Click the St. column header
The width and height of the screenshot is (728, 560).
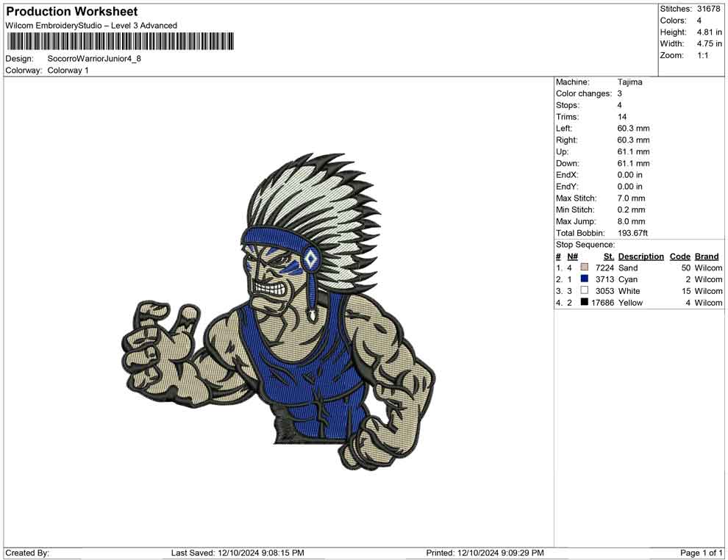coord(609,256)
